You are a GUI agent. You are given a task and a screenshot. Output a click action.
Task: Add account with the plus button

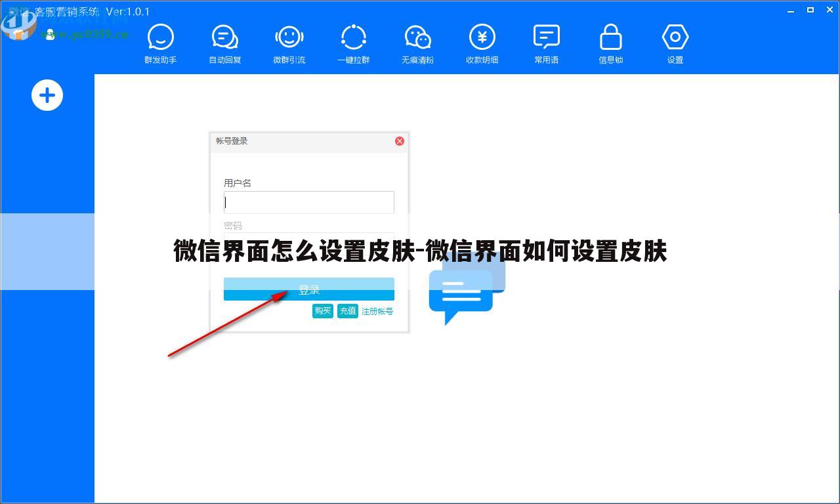pos(47,96)
